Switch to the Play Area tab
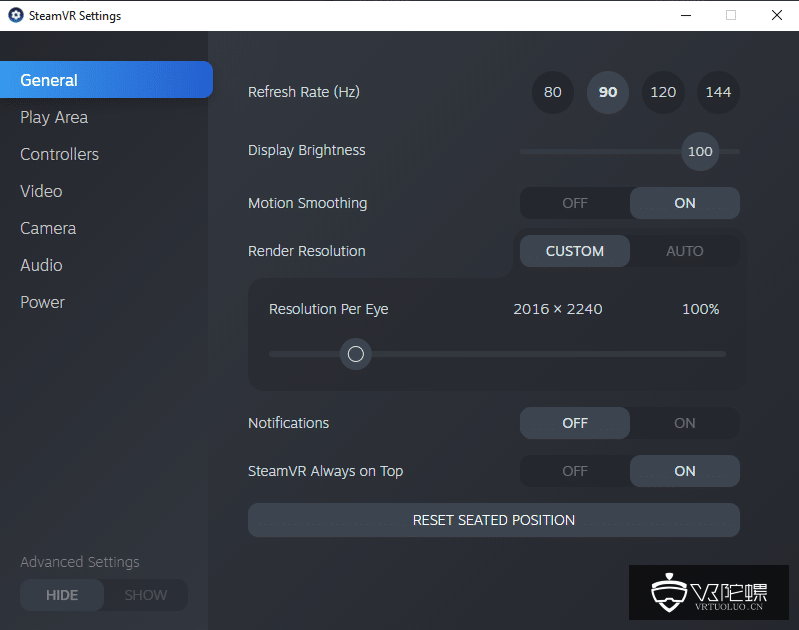The image size is (799, 630). click(54, 117)
